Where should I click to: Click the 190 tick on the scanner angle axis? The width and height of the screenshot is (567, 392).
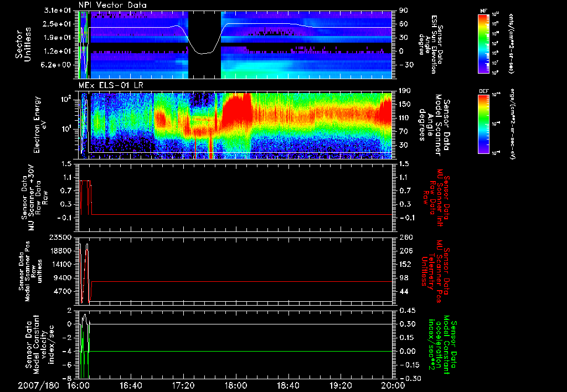pyautogui.click(x=404, y=91)
